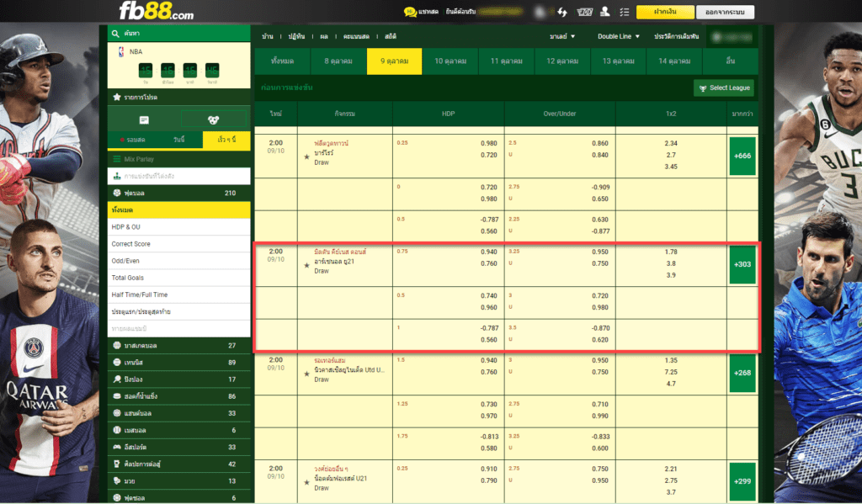Viewport: 862px width, 504px height.
Task: Open baseball icon (6 events)
Action: [x=116, y=430]
